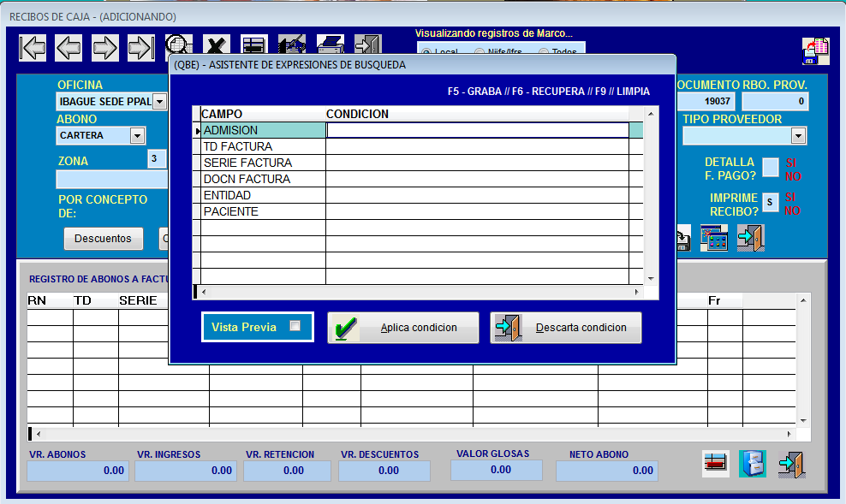Image resolution: width=846 pixels, height=504 pixels.
Task: Open the colored windows icon below IMPRIME RECIBO
Action: click(x=714, y=238)
